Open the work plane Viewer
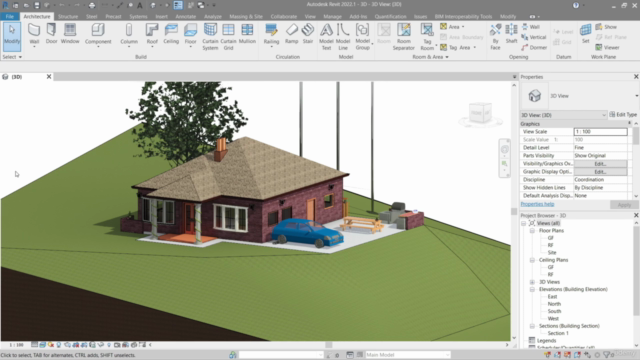 tap(607, 47)
